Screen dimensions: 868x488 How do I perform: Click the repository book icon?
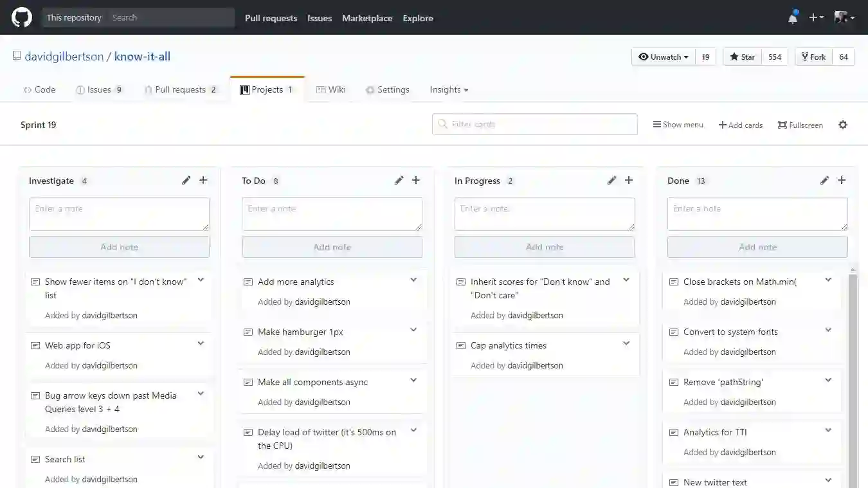click(x=17, y=57)
